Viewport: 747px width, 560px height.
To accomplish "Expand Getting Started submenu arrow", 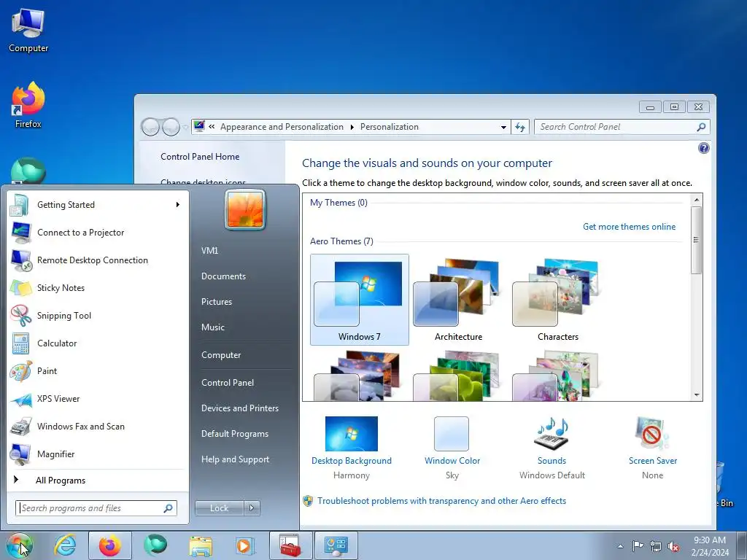I will pos(178,205).
